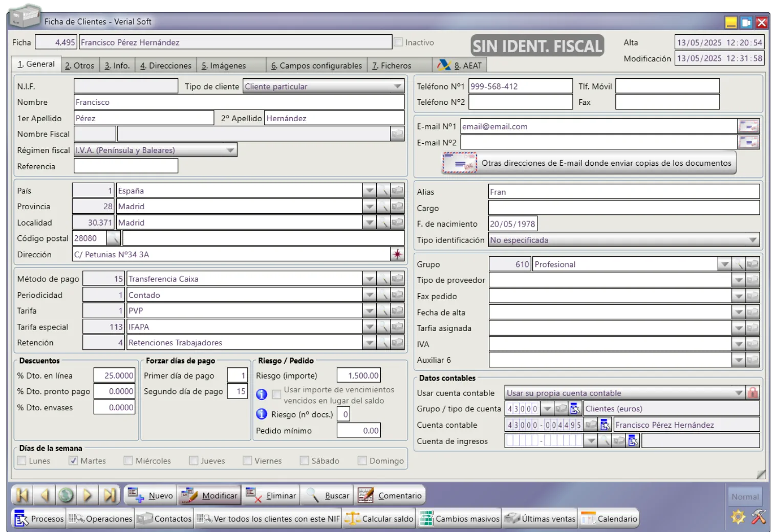
Task: Switch to the Direcciones tab
Action: (x=166, y=65)
